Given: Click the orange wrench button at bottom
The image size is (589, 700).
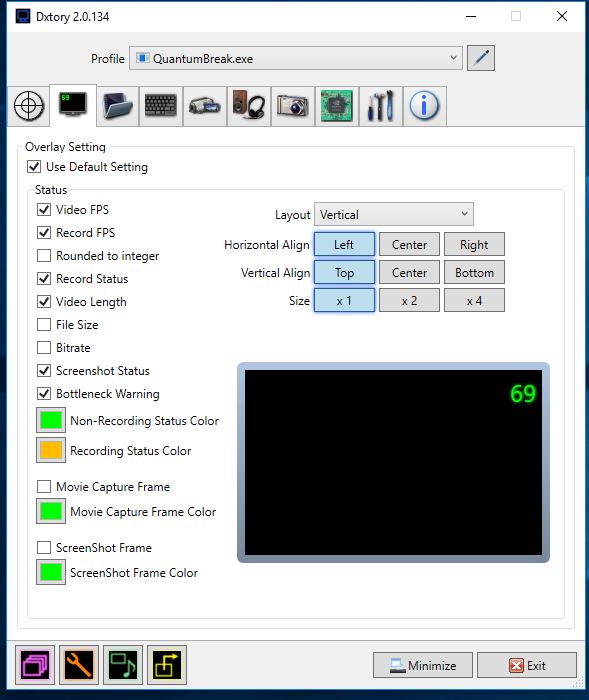Looking at the screenshot, I should point(79,665).
